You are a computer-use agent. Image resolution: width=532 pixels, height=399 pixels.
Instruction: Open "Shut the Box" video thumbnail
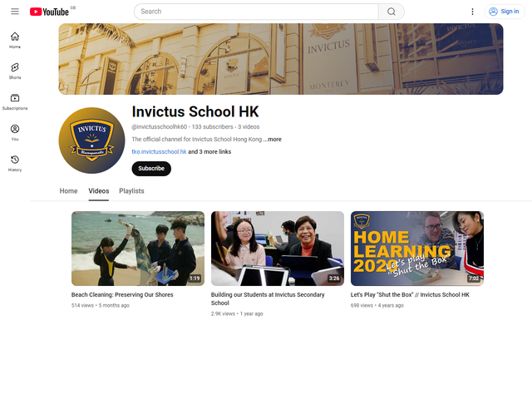point(416,249)
